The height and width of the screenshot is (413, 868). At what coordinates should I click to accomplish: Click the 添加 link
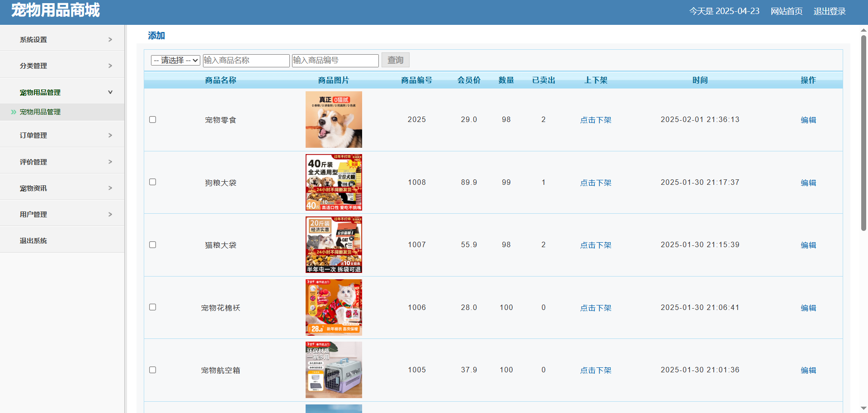pyautogui.click(x=156, y=36)
